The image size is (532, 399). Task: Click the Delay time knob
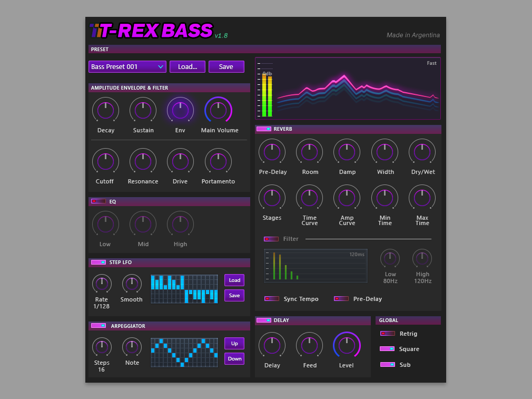272,345
